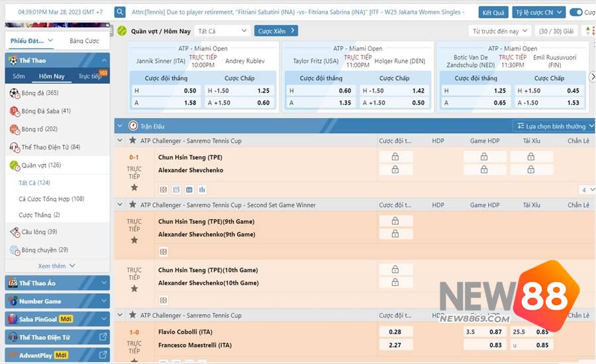Click 2.27 odds for Francesco Maestrelli
The image size is (596, 364).
click(x=396, y=345)
